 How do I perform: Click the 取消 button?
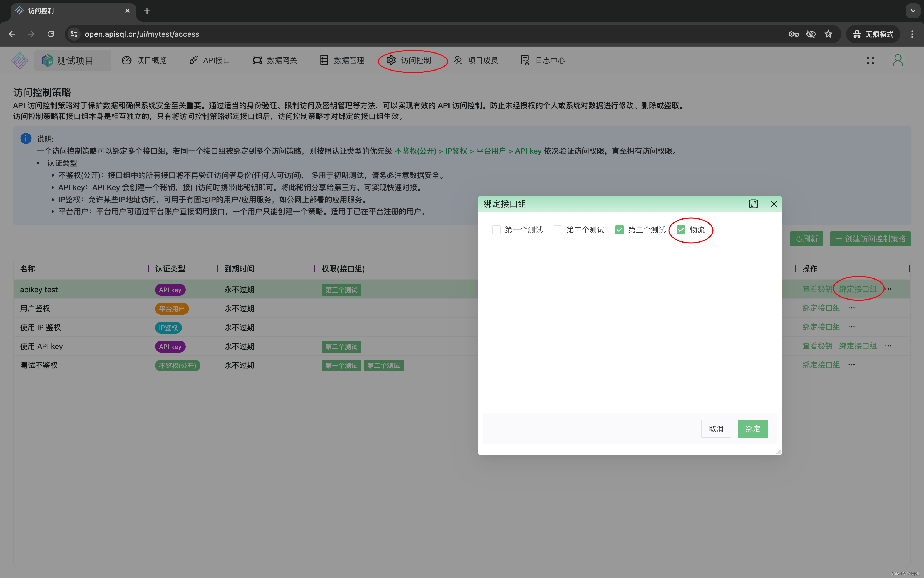pos(716,428)
